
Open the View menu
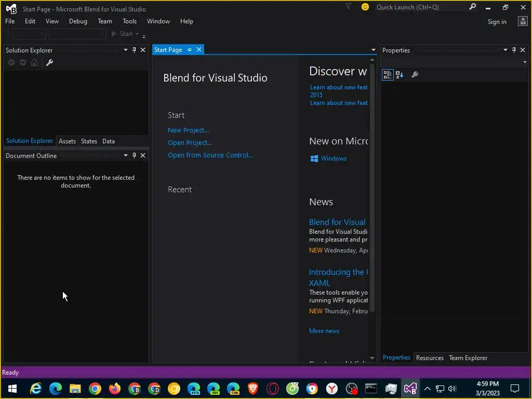tap(52, 21)
